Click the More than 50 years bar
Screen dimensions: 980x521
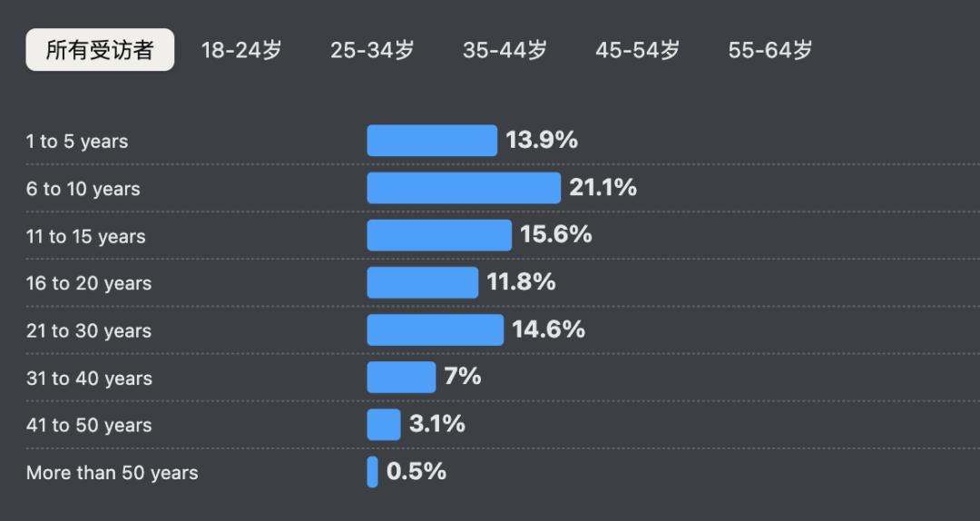pyautogui.click(x=372, y=472)
